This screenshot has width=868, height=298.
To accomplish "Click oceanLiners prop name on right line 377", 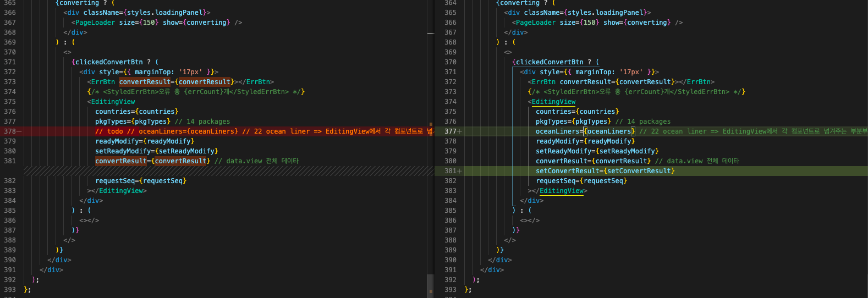I will pos(557,131).
